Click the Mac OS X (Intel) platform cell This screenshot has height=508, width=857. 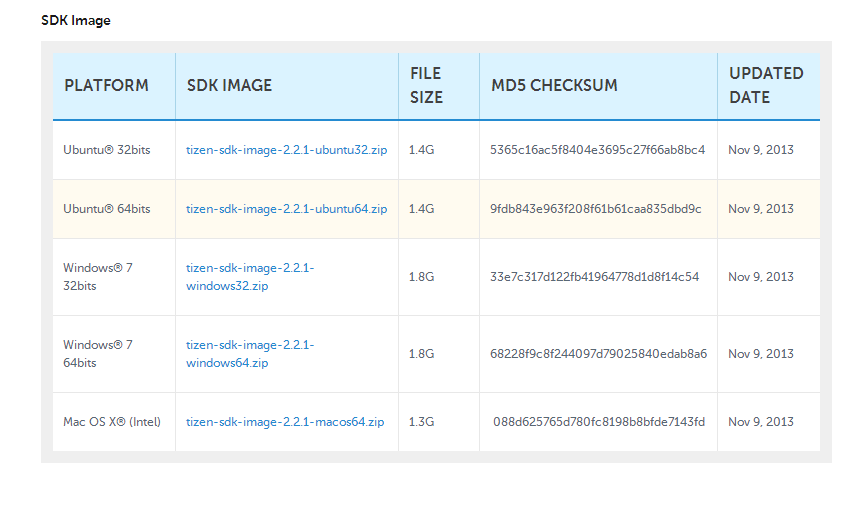[112, 422]
